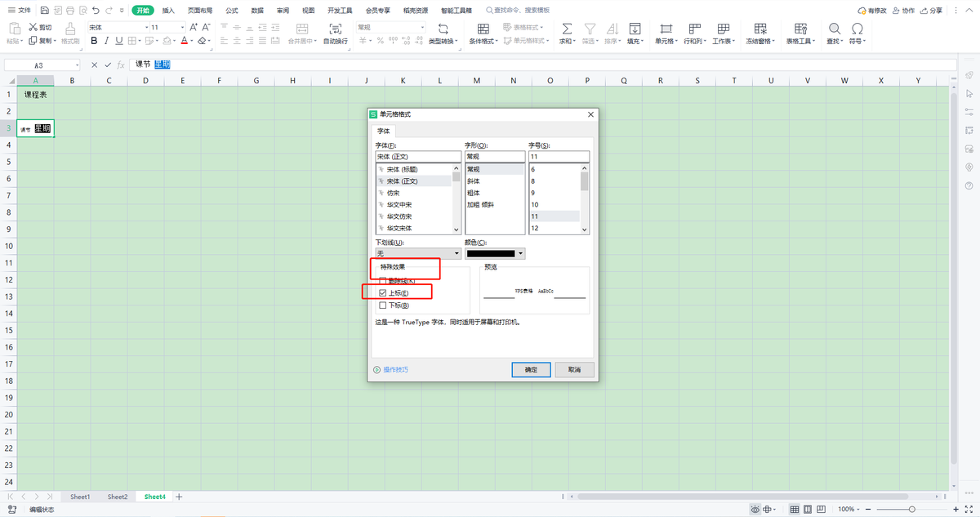
Task: Tick the 删除线 strikethrough checkbox
Action: pos(383,280)
